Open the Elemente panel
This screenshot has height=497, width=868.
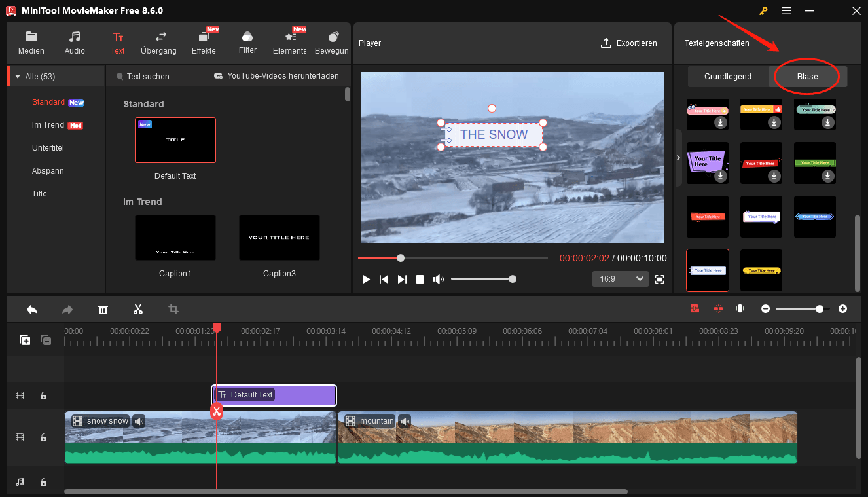pos(289,42)
